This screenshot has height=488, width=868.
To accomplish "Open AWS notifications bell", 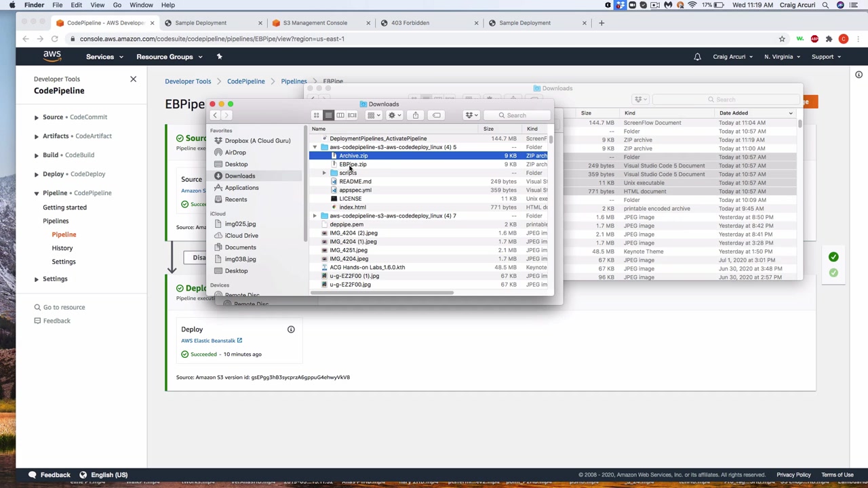I will point(697,57).
